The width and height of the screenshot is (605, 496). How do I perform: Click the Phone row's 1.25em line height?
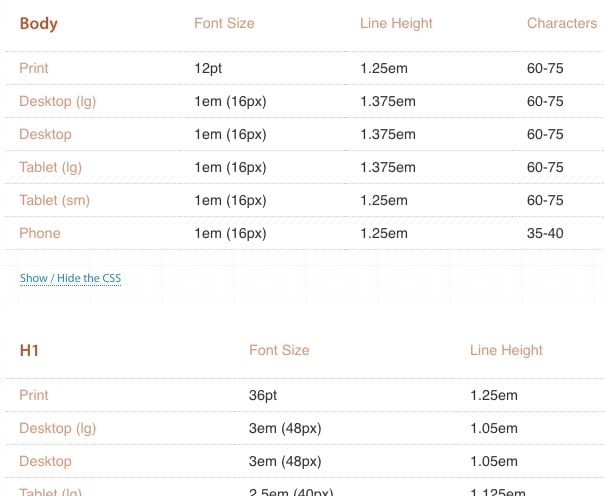tap(384, 233)
